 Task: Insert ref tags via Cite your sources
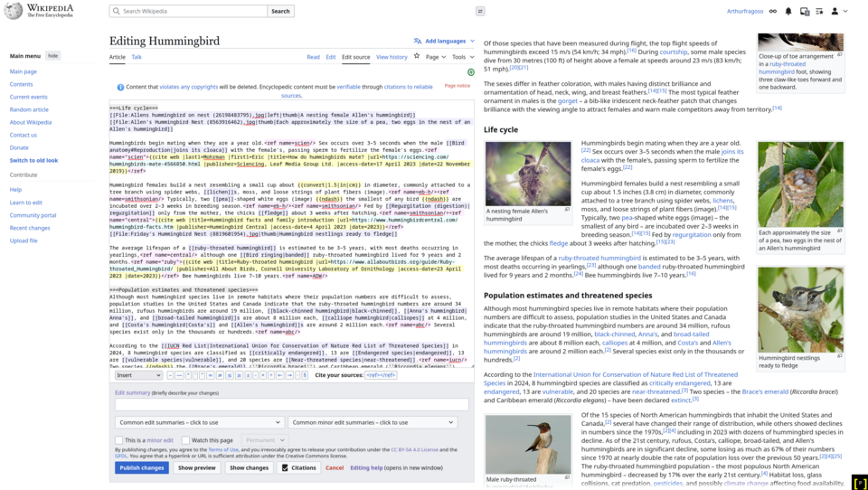point(381,375)
